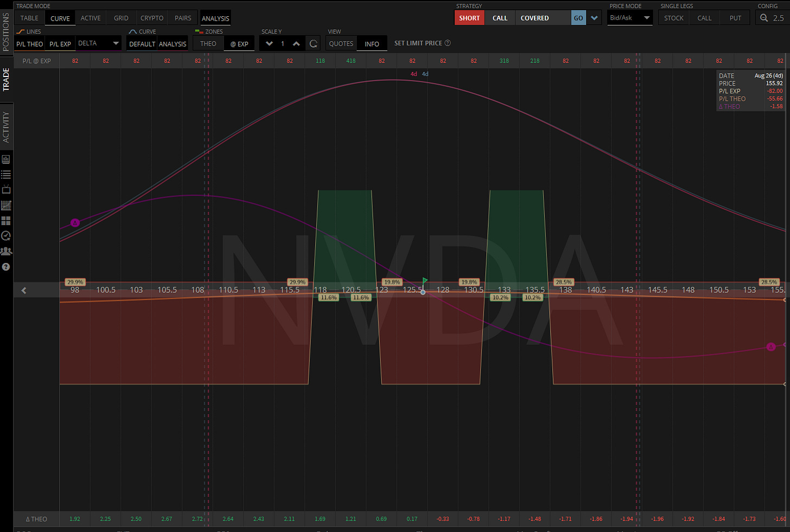Decrease Scale Y with the down chevron
790x532 pixels.
click(x=269, y=44)
